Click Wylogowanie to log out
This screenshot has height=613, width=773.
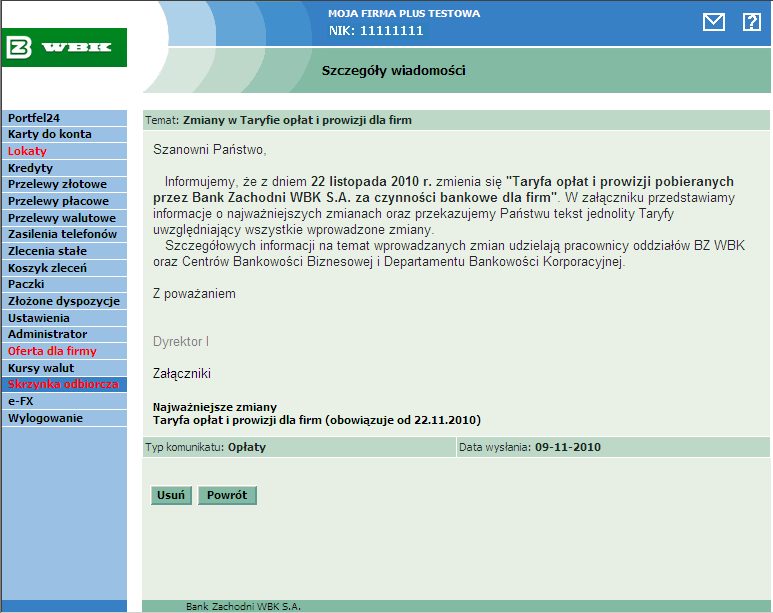tap(64, 418)
